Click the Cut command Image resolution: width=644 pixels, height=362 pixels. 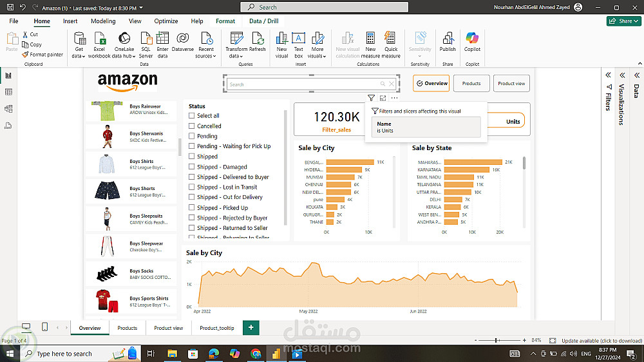30,35
